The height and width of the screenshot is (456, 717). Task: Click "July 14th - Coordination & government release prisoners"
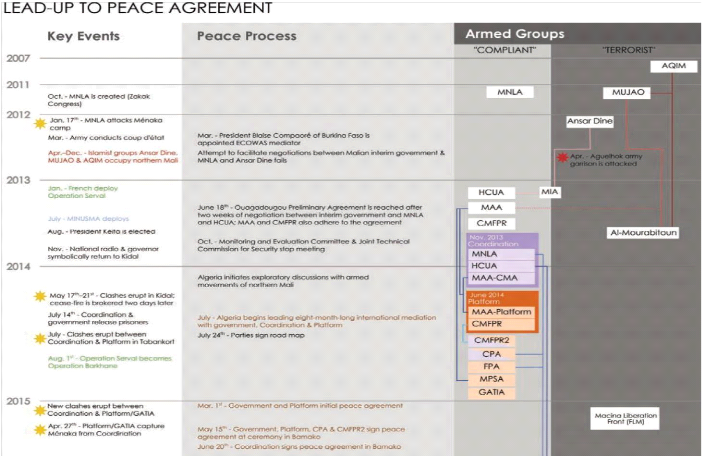coord(98,318)
